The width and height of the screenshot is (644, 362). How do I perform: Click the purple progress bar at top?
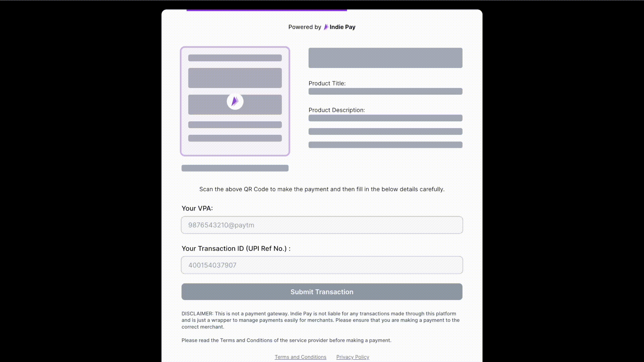(x=267, y=9)
